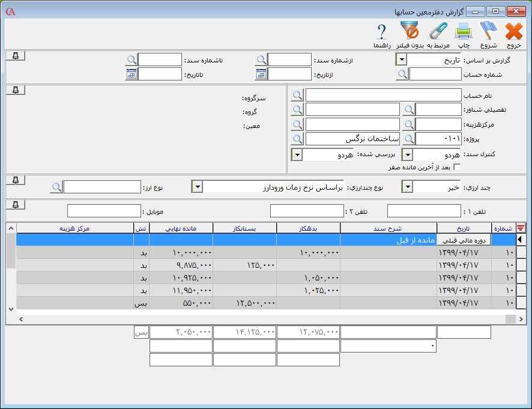Open the مرتبط به paperclip tool
The height and width of the screenshot is (409, 532).
[438, 31]
